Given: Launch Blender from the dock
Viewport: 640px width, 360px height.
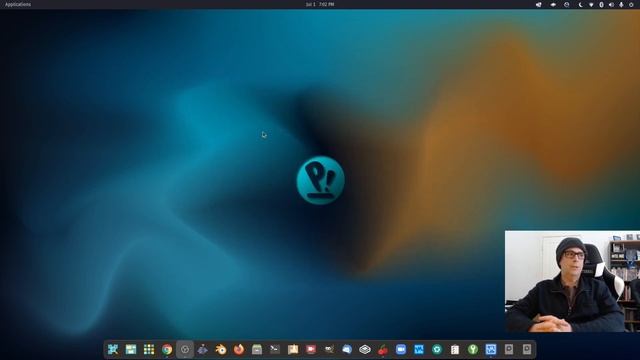Looking at the screenshot, I should 221,349.
